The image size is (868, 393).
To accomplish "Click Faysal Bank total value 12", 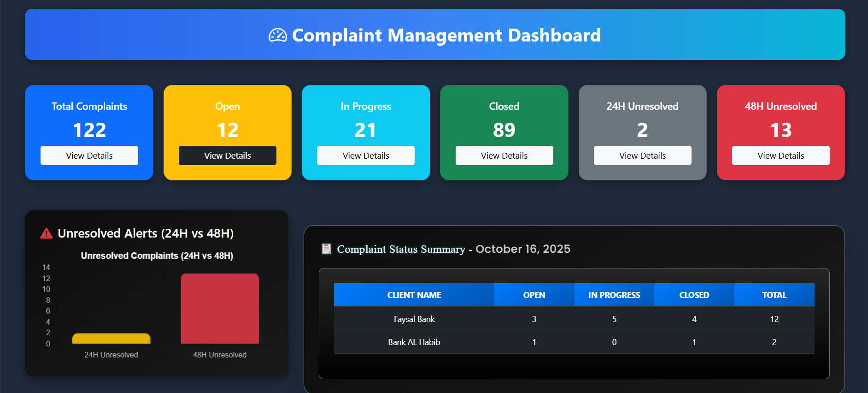I will click(x=774, y=319).
